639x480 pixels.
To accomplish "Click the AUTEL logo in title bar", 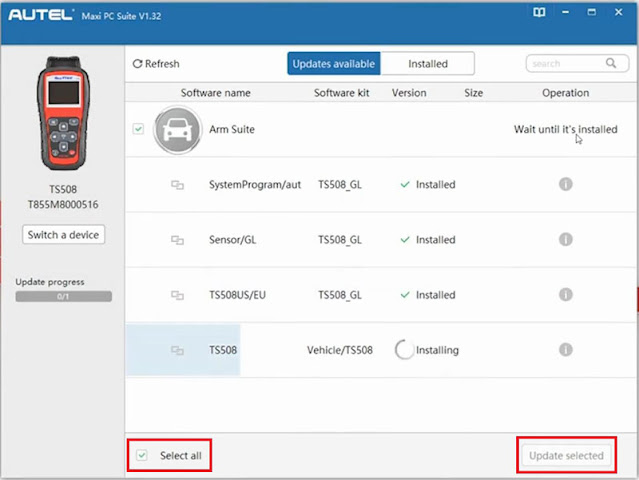I will point(40,15).
